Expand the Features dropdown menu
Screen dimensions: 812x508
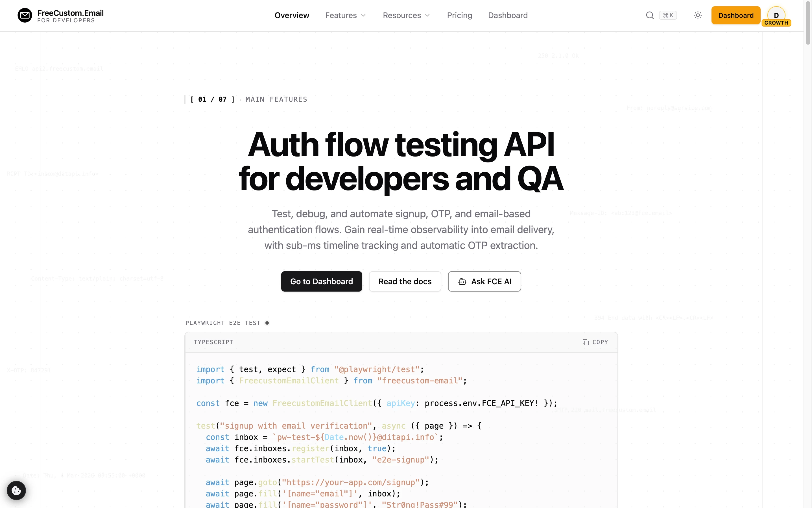coord(341,16)
